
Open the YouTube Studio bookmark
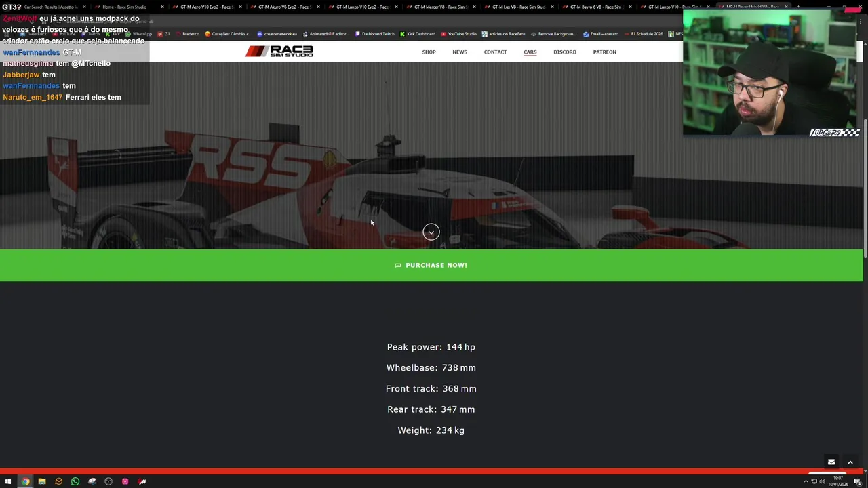coord(458,34)
